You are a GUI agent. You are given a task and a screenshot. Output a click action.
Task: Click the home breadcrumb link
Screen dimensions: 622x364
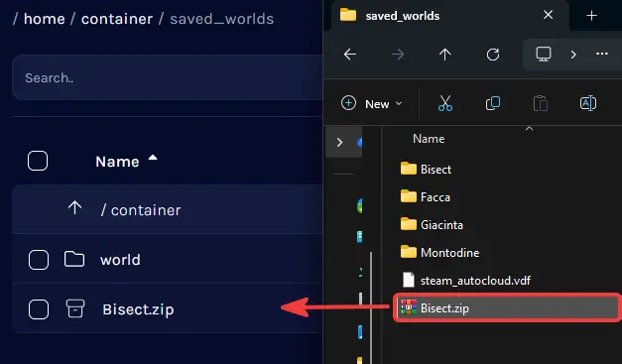pos(44,19)
